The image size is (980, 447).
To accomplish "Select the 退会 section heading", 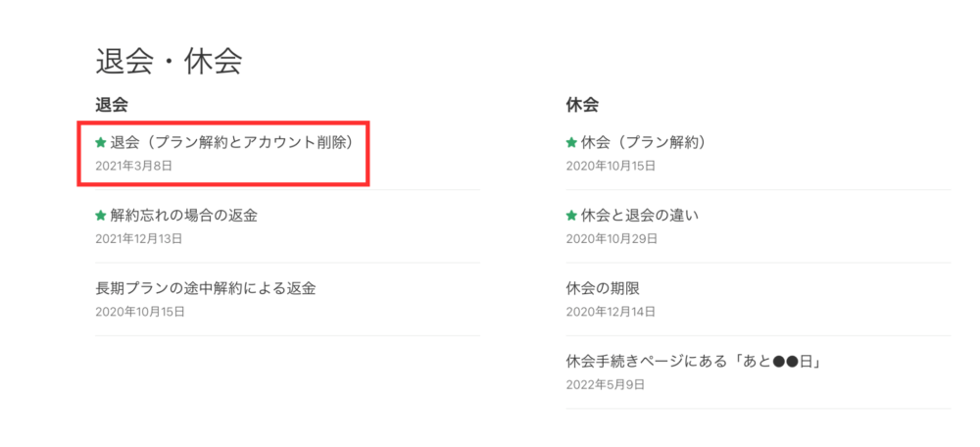I will coord(112,105).
